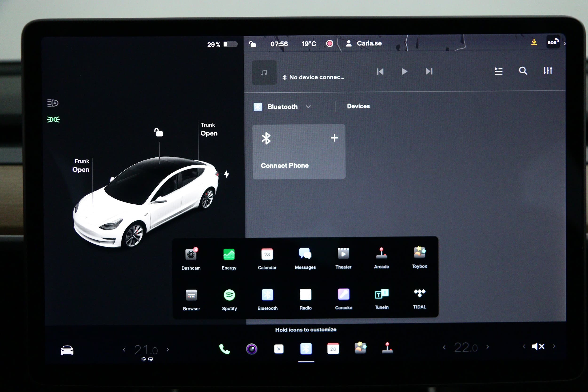Open Calendar from bottom dock
Viewport: 588px width, 392px height.
coord(333,348)
